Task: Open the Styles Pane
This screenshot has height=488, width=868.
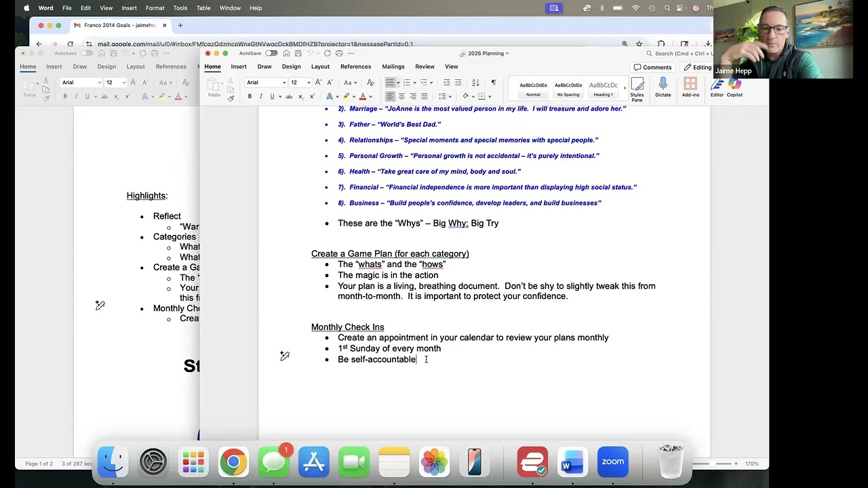Action: pyautogui.click(x=637, y=89)
